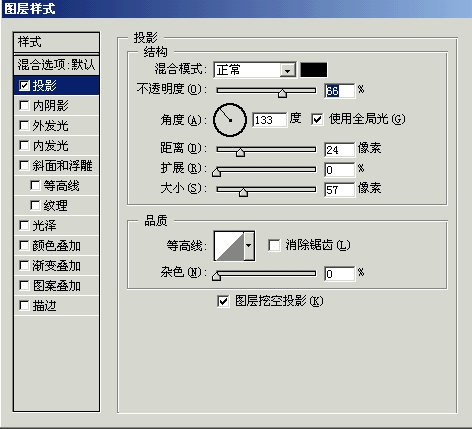This screenshot has height=429, width=472.
Task: Click the 使用全局光 (G) label text
Action: pyautogui.click(x=367, y=119)
